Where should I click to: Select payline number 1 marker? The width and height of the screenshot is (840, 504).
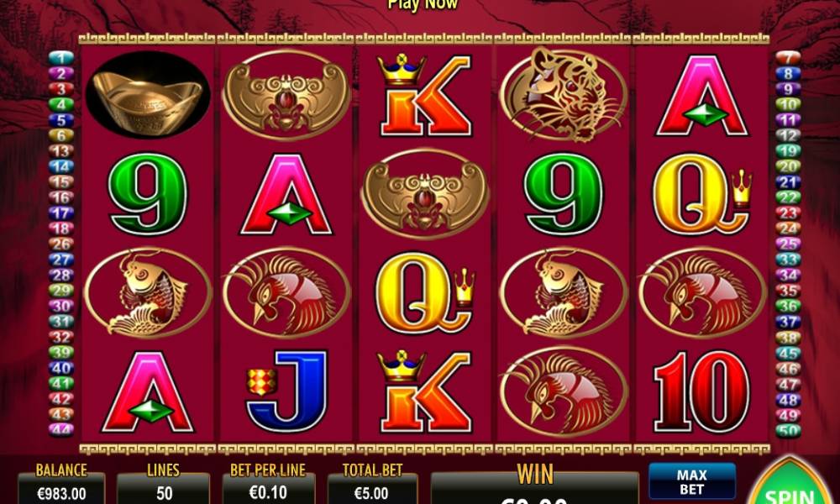pos(61,58)
